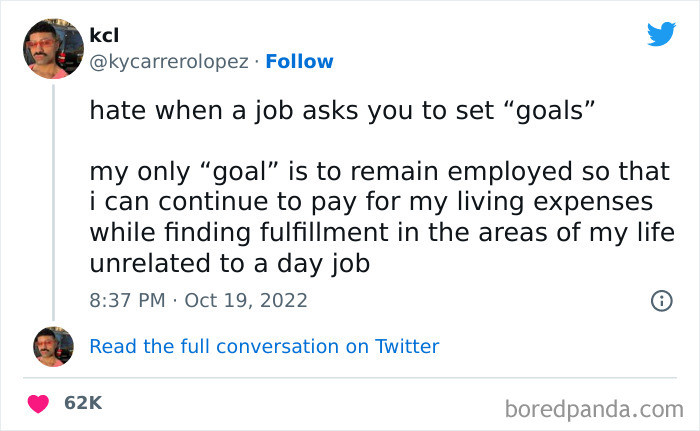Open the tweet info circle icon

point(661,300)
